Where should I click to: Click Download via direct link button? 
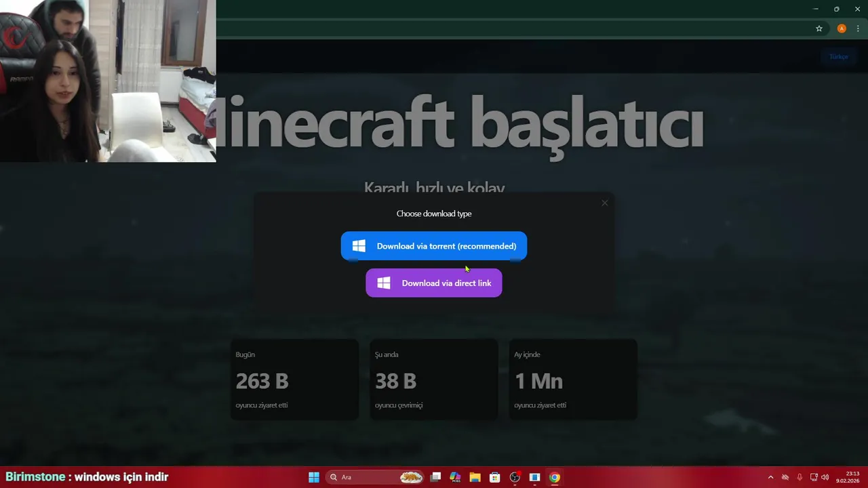tap(434, 283)
